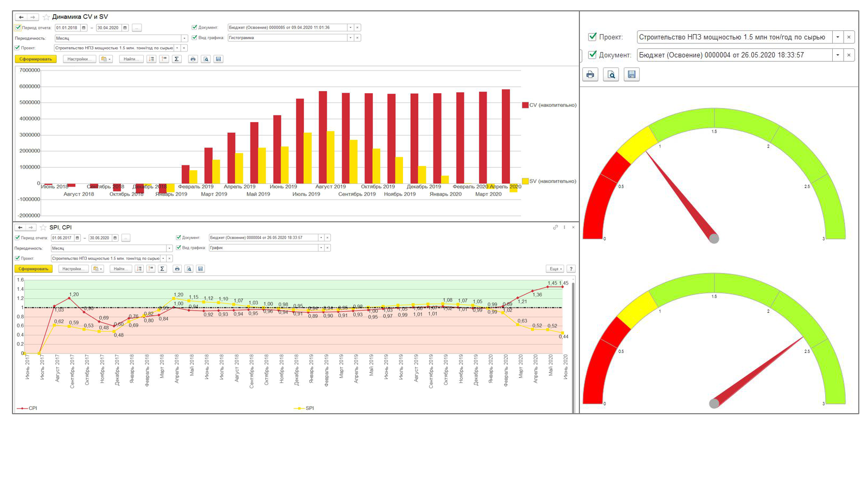Open report variants menu in SPI, CPI toolbar
Image resolution: width=868 pixels, height=488 pixels.
[97, 269]
